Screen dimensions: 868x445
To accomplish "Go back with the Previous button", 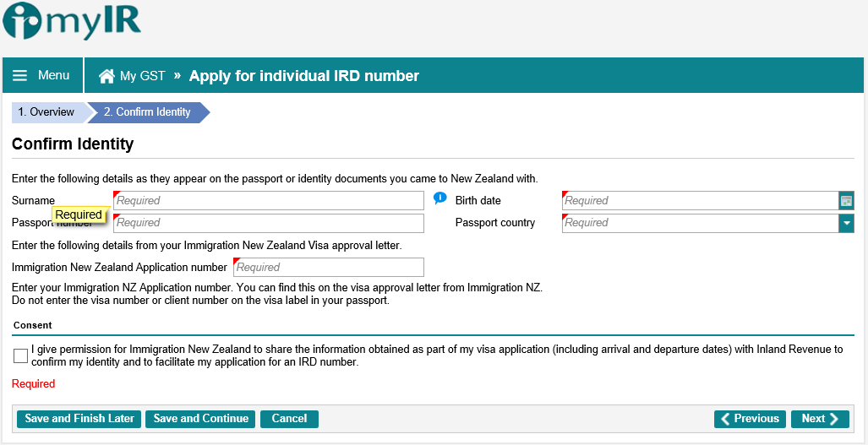I will (750, 419).
